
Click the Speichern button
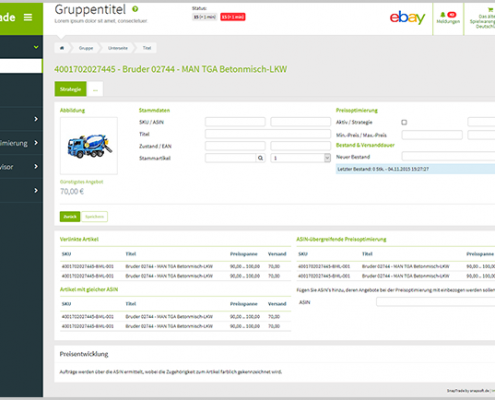[x=94, y=217]
